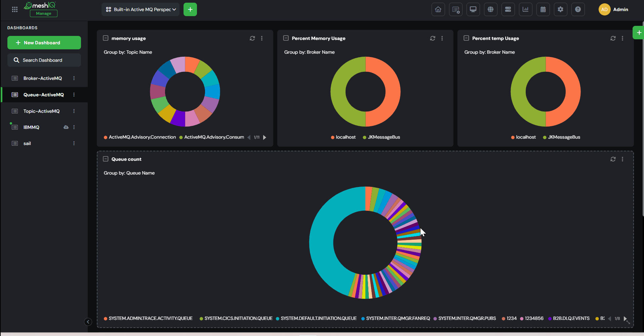
Task: Toggle SYSTEM.DEFAULT.INITIATION.QUEUE legend entry
Action: [x=316, y=318]
